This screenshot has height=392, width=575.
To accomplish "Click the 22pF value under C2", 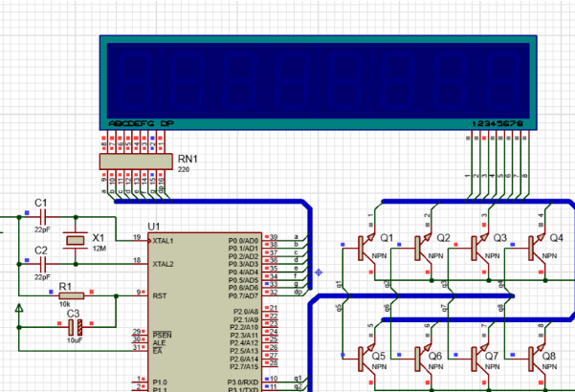I will pyautogui.click(x=42, y=277).
